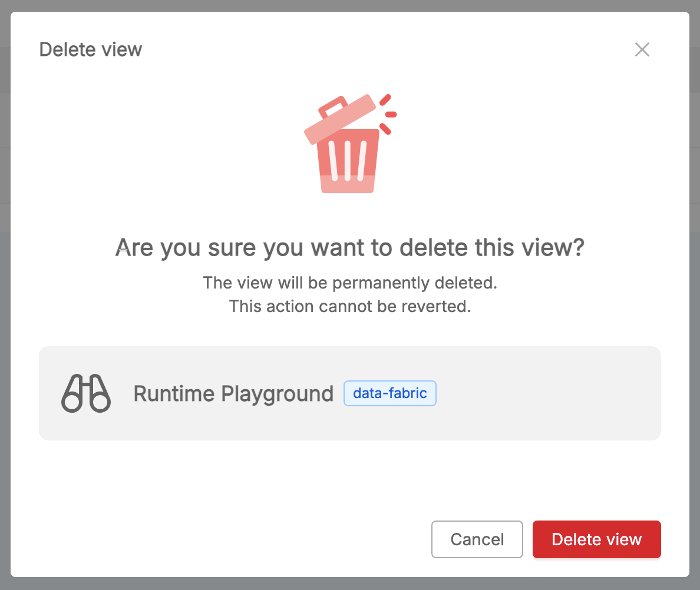Click the crossed X at top right
Image resolution: width=700 pixels, height=590 pixels.
click(x=642, y=49)
